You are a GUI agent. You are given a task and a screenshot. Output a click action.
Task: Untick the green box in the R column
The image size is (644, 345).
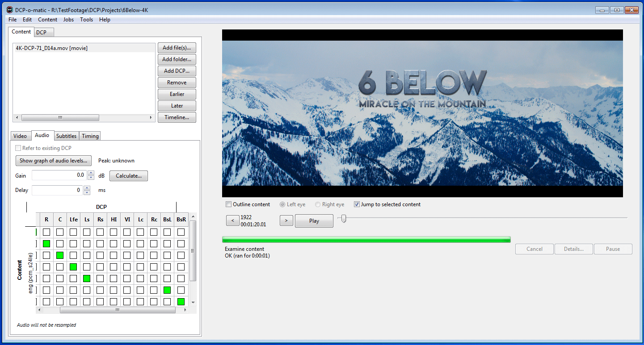point(46,244)
